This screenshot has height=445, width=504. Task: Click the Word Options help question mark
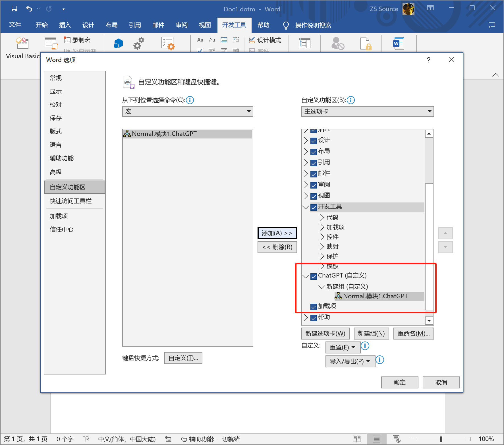pos(428,60)
